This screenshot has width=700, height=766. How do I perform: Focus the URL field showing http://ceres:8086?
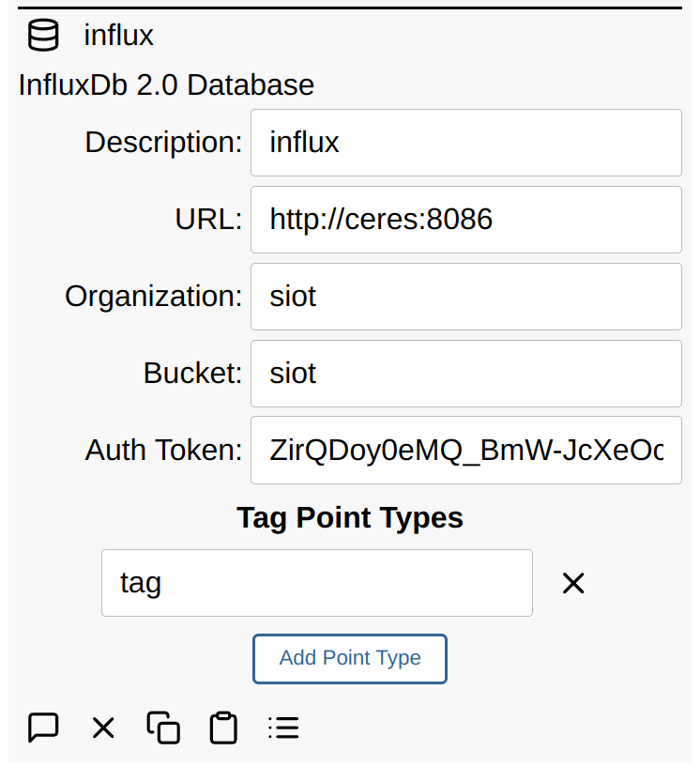(x=465, y=220)
